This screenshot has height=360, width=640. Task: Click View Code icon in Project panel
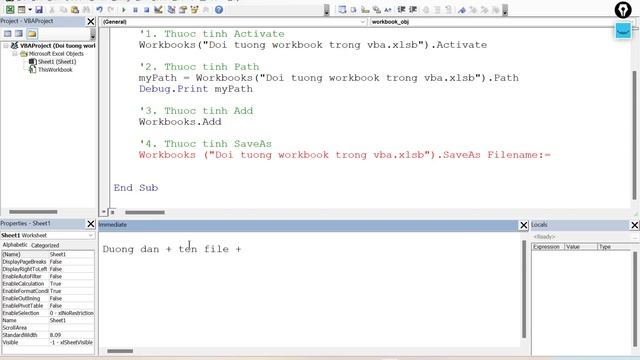coord(8,33)
